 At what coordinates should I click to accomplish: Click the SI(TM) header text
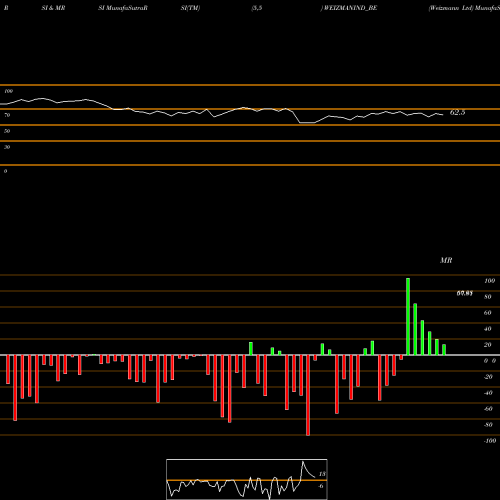pos(190,8)
